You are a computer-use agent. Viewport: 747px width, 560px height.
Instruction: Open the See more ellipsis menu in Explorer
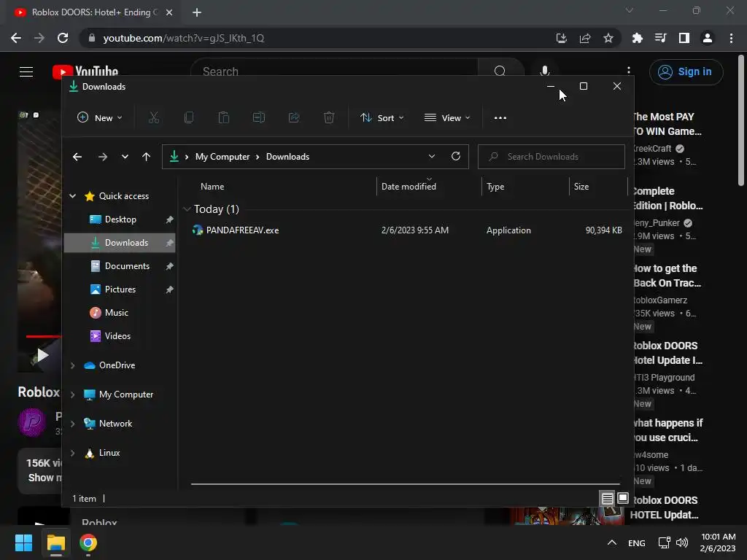(500, 117)
